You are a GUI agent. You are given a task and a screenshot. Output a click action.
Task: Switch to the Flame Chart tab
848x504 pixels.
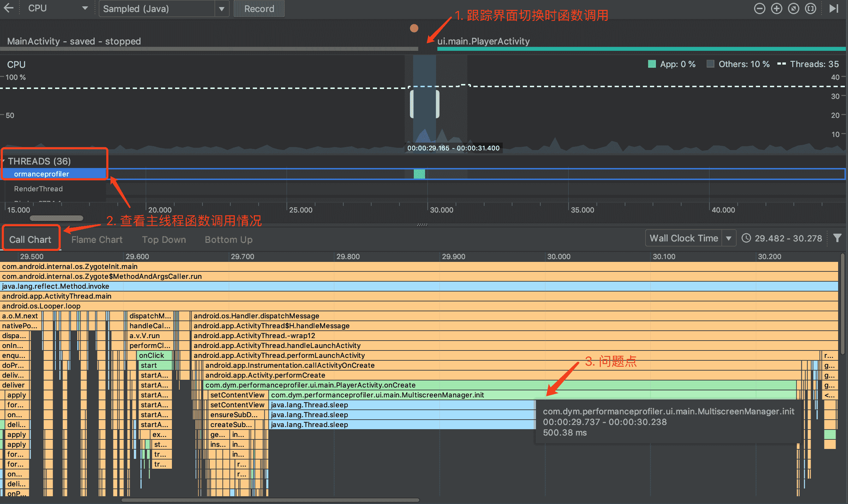(x=97, y=240)
